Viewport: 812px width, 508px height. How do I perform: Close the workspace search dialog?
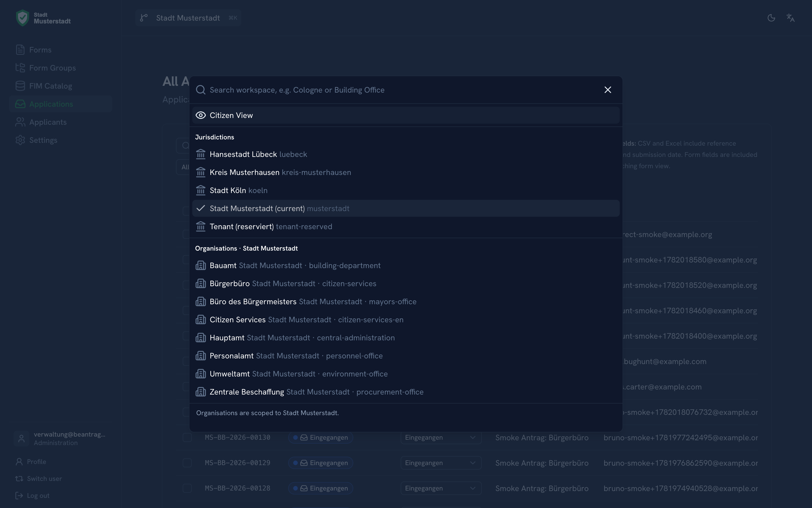click(x=608, y=90)
